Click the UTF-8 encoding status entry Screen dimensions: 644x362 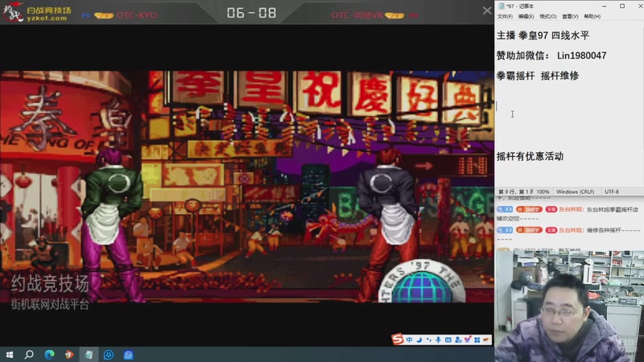point(612,191)
